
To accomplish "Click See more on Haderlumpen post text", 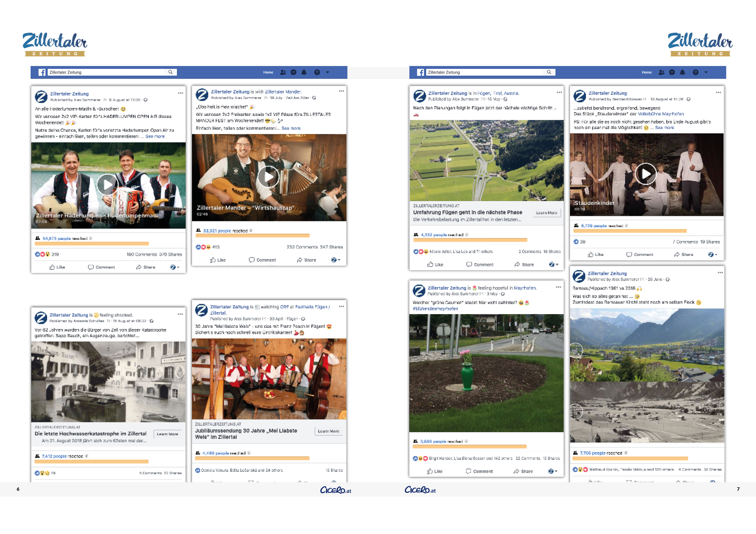I will point(155,136).
